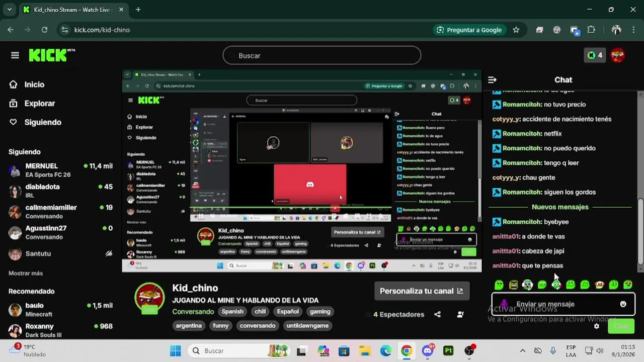The image size is (644, 362).
Task: Reload the Kick page
Action: tap(44, 30)
